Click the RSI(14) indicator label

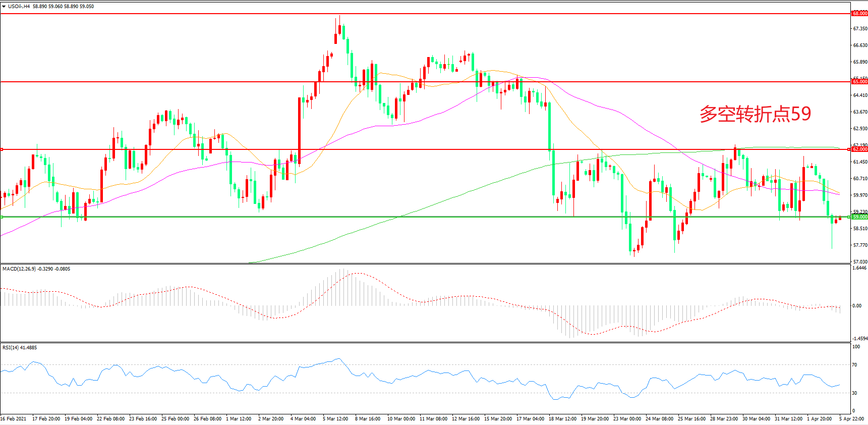coord(11,348)
